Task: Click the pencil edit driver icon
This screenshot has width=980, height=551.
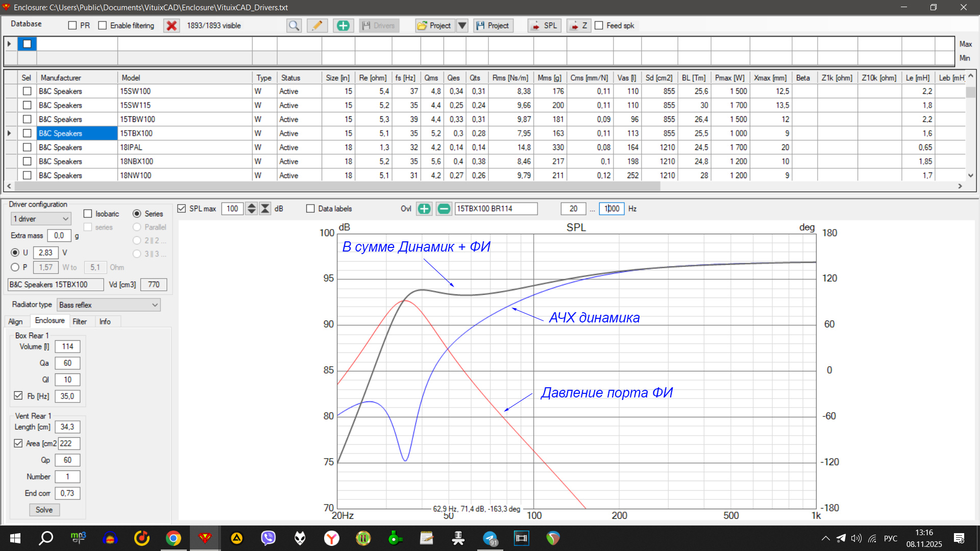Action: 317,26
